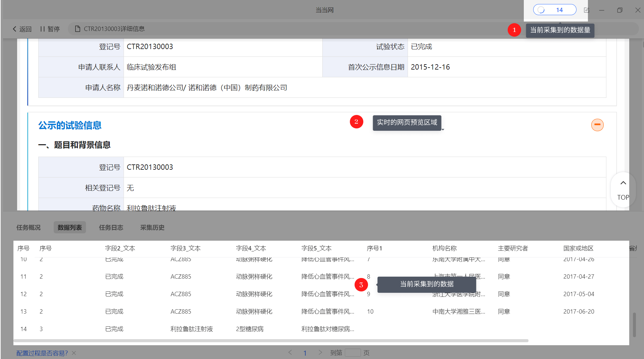Select the 数据列表 tab
Image resolution: width=644 pixels, height=359 pixels.
click(x=70, y=228)
